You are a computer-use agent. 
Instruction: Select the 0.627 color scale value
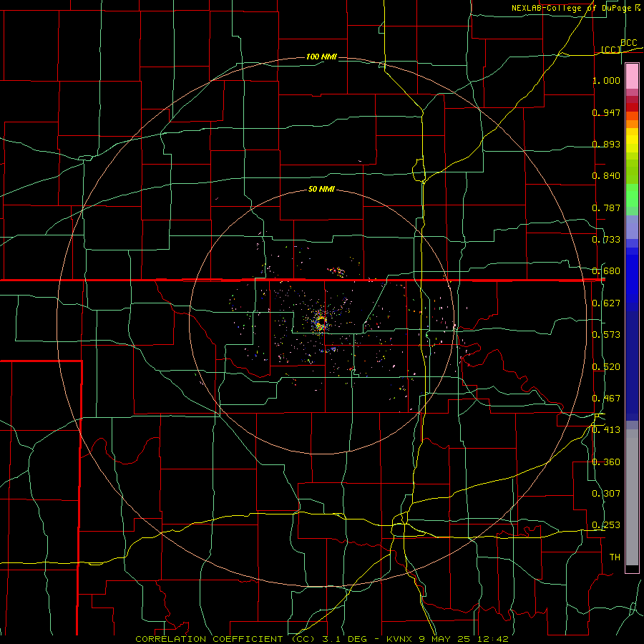[x=606, y=303]
